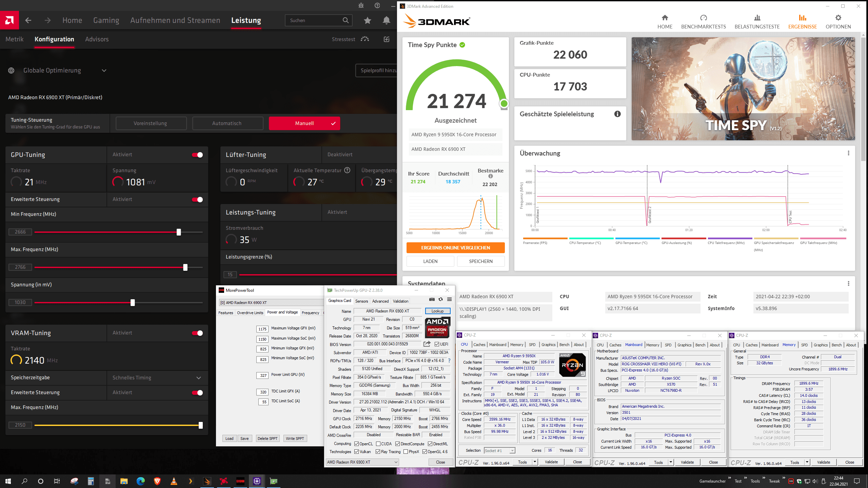Open BENCHMARKTESTS in 3DMark
868x488 pixels.
pyautogui.click(x=703, y=21)
